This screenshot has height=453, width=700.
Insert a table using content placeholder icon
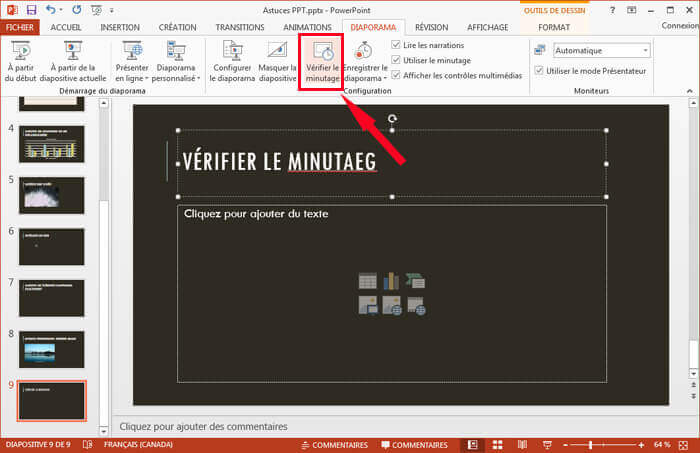pos(367,282)
